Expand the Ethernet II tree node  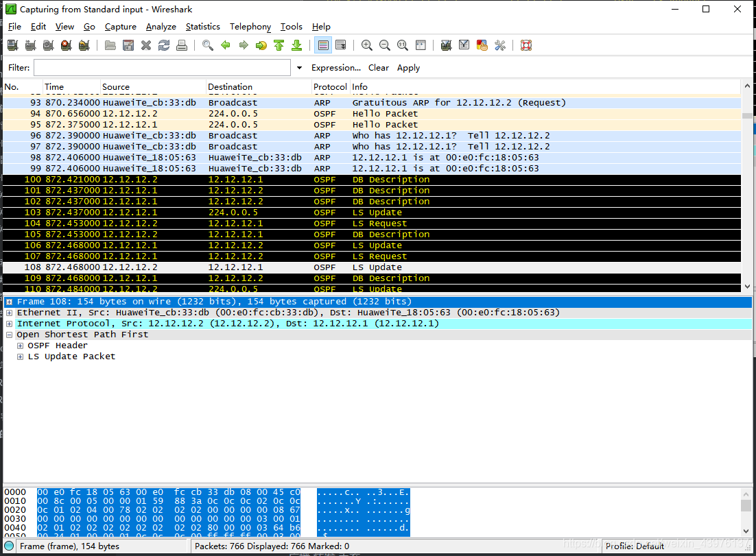9,313
